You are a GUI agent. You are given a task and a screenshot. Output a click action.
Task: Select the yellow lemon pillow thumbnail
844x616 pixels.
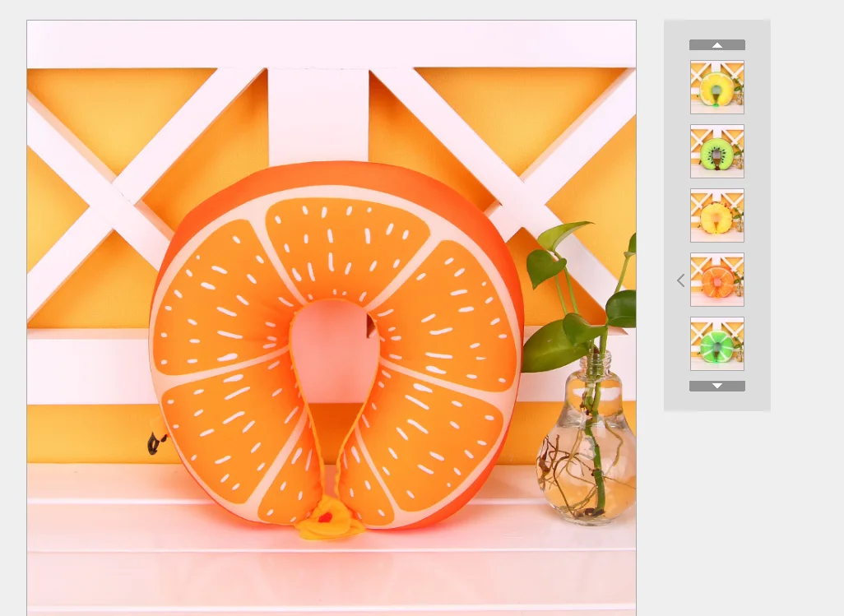tap(717, 87)
